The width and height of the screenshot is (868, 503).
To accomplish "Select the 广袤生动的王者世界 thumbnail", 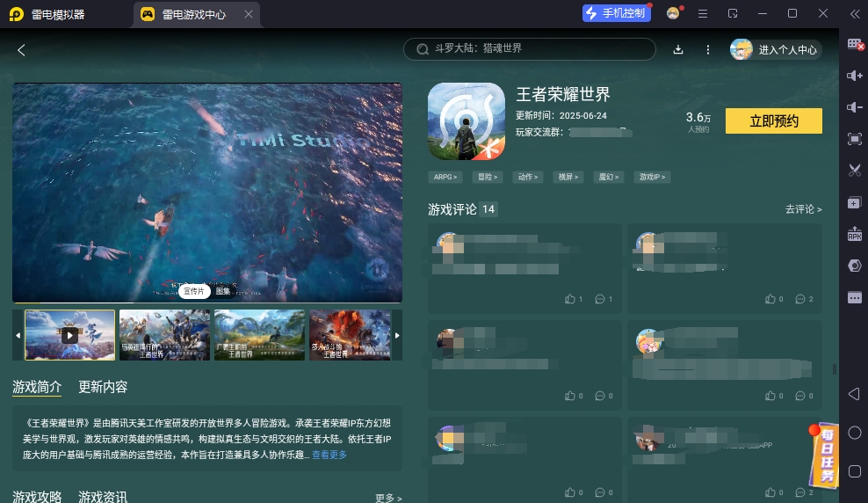I will coord(260,335).
